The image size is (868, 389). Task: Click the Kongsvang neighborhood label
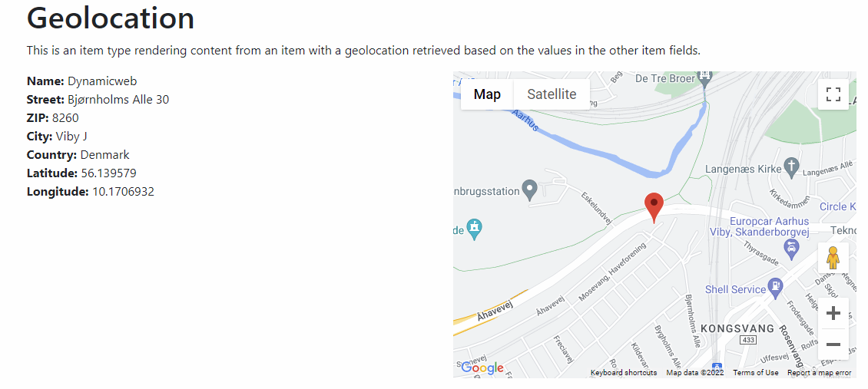737,328
